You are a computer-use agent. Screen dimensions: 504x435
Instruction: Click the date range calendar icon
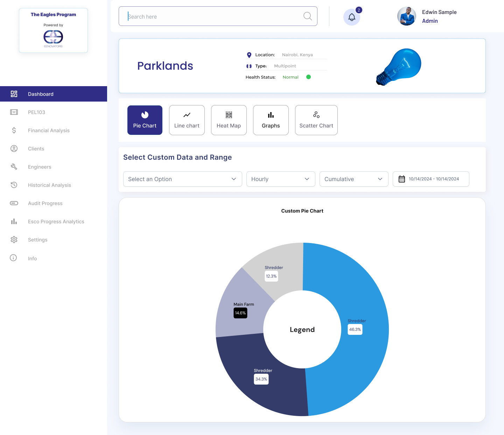[402, 179]
